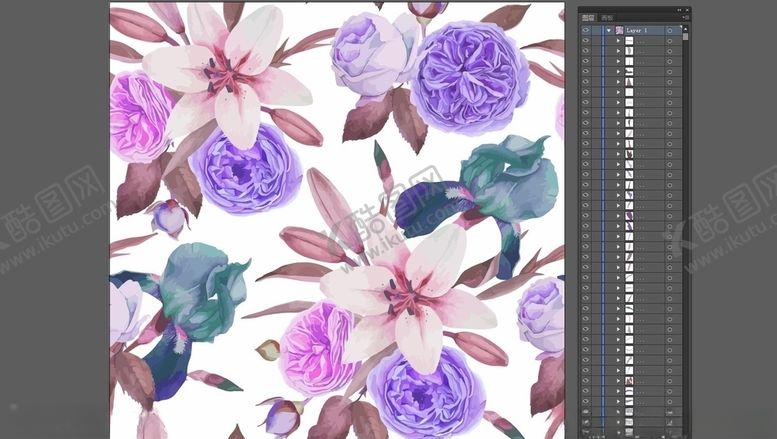Toggle eye icon of second sublayer below Layer 1
The height and width of the screenshot is (439, 777).
[586, 51]
